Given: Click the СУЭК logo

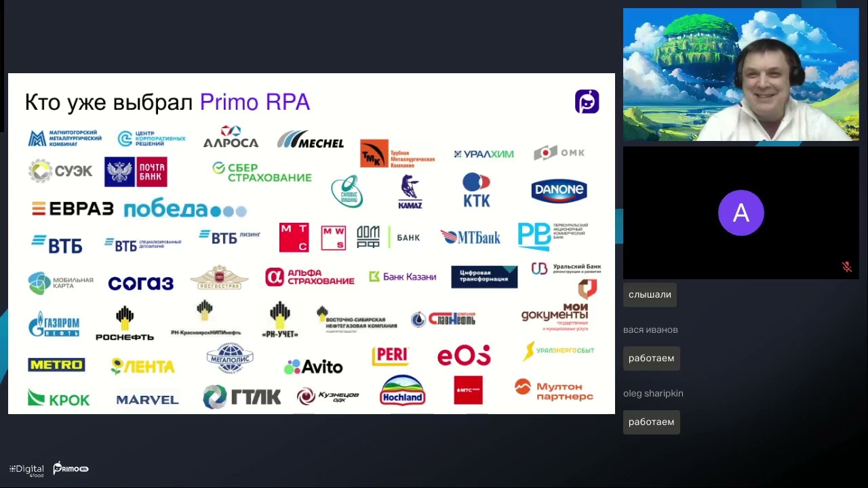Looking at the screenshot, I should (60, 171).
